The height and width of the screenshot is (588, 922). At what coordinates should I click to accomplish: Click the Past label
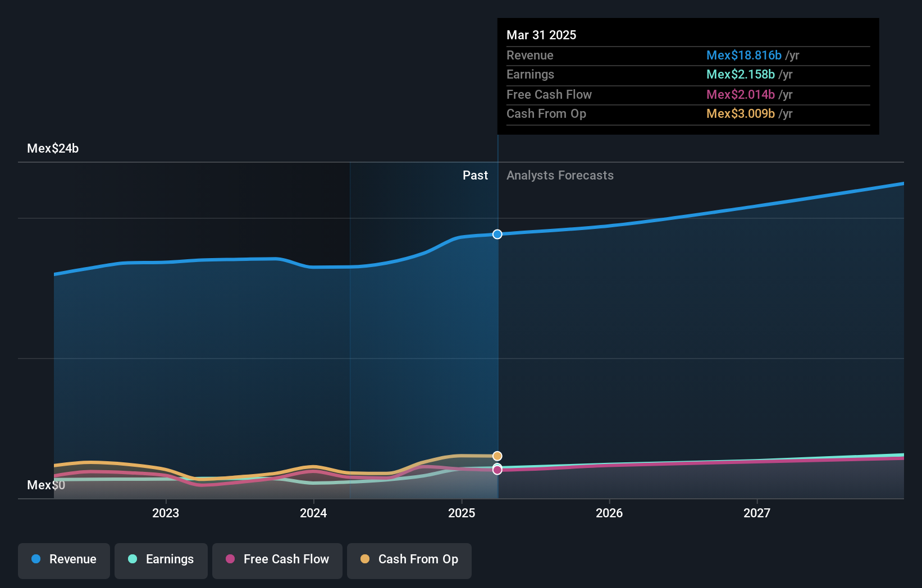pos(475,175)
